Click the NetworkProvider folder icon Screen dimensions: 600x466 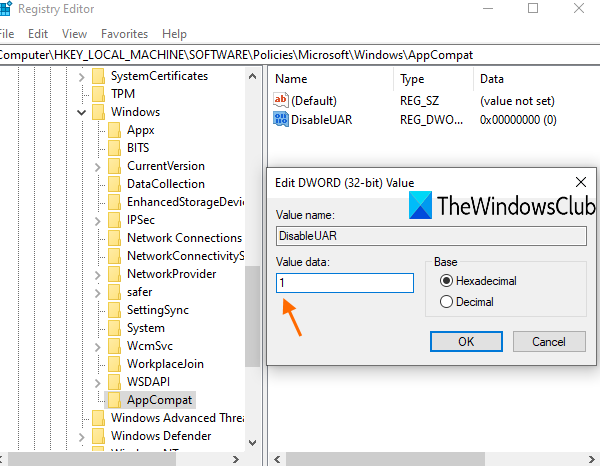pyautogui.click(x=114, y=274)
